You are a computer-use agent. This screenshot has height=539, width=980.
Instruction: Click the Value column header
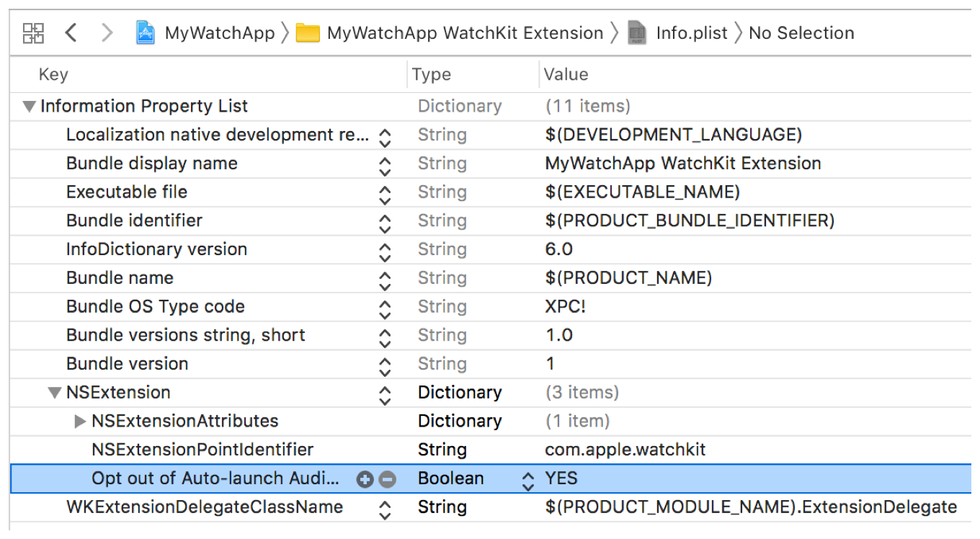pyautogui.click(x=566, y=74)
